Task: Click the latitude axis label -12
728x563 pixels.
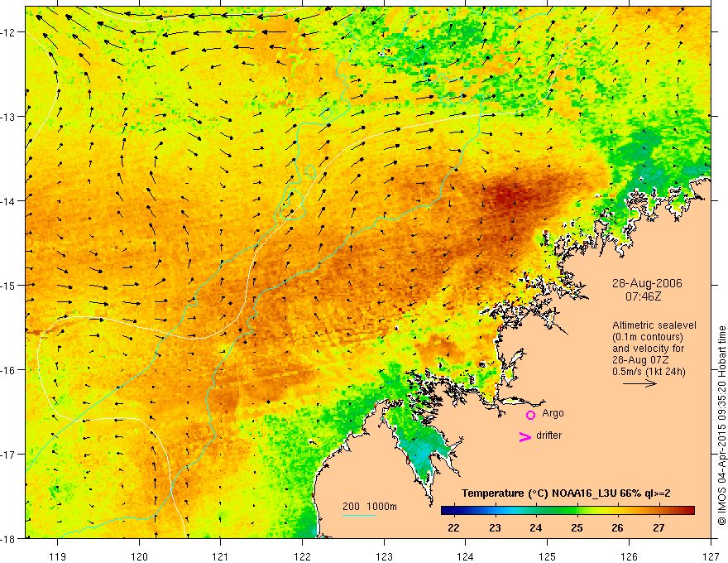Action: (8, 32)
